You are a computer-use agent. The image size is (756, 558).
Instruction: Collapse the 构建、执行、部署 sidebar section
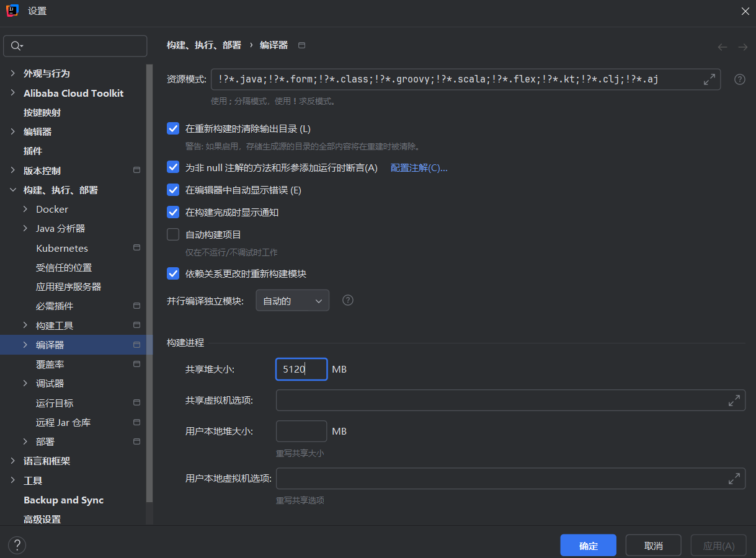point(14,190)
